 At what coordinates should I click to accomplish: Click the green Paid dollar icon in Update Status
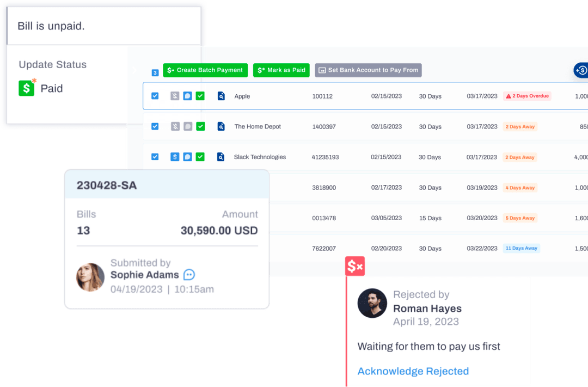(26, 88)
